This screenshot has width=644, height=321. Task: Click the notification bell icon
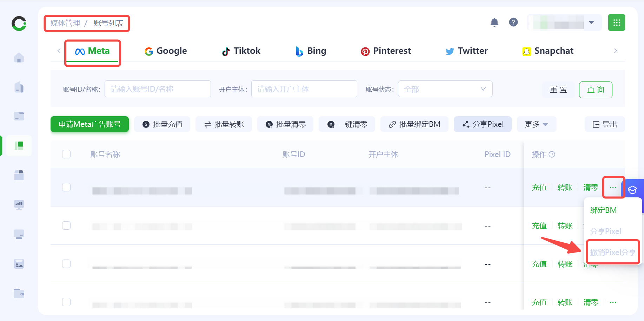pyautogui.click(x=494, y=22)
